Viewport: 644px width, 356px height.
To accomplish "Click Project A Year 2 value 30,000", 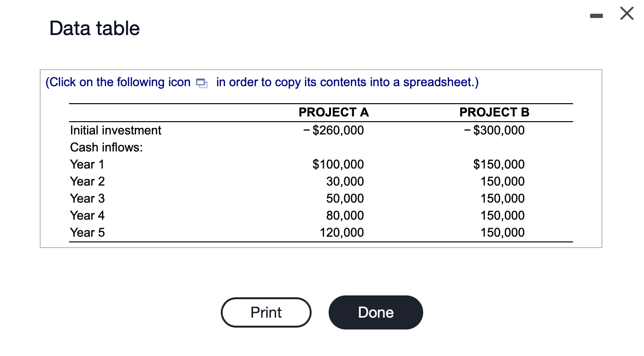I will tap(345, 181).
